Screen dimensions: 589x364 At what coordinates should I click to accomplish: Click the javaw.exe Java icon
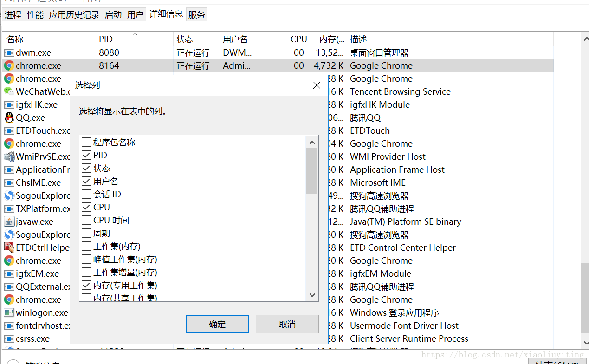pos(9,221)
